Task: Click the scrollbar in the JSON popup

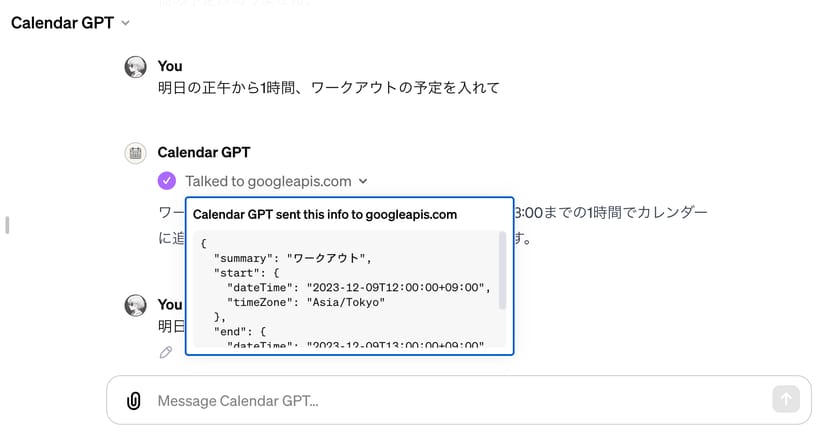Action: (502, 270)
